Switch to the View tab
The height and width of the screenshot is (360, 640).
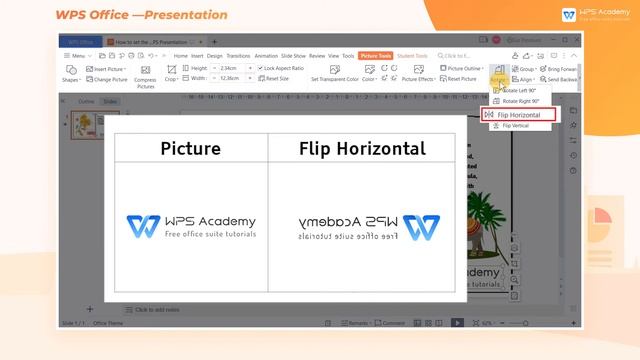tap(333, 56)
